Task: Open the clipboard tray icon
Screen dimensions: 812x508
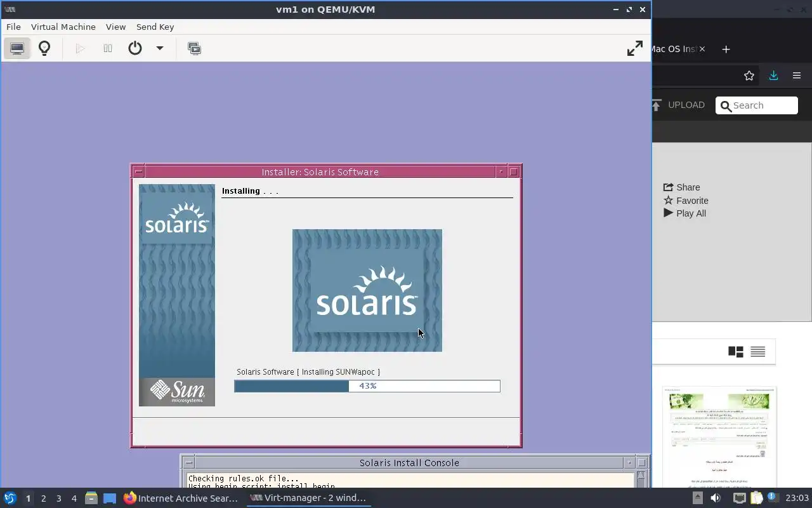Action: coord(756,498)
